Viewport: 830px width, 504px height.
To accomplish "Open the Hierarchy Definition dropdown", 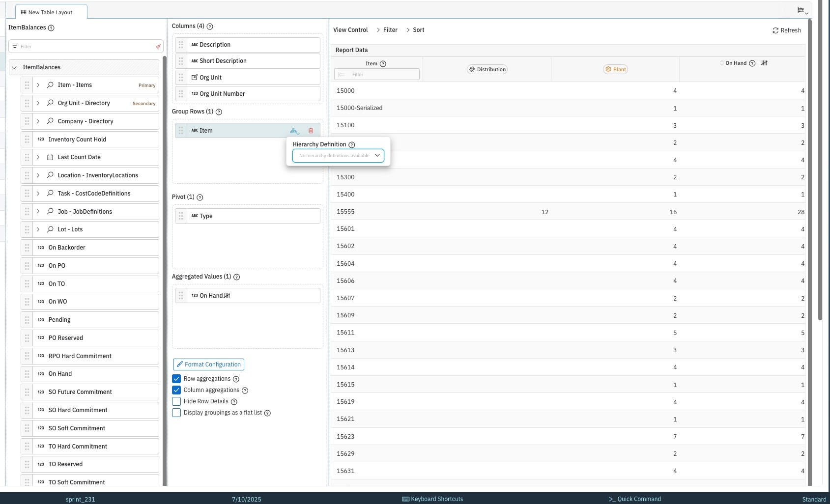I will click(x=338, y=156).
